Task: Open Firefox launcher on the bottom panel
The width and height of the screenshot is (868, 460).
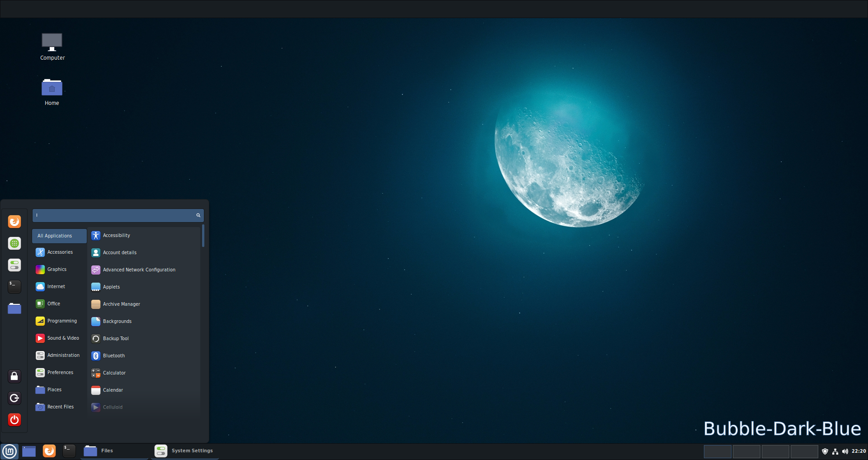Action: pyautogui.click(x=49, y=451)
